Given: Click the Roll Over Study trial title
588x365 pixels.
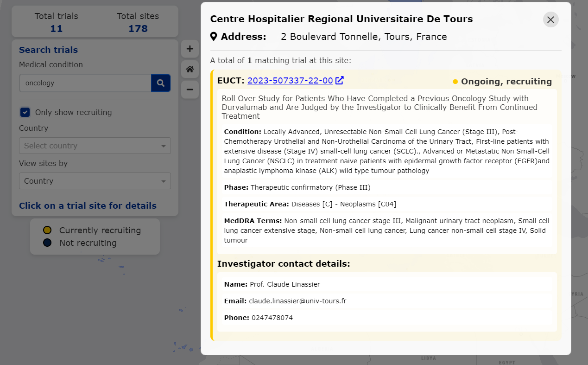Looking at the screenshot, I should pyautogui.click(x=379, y=107).
